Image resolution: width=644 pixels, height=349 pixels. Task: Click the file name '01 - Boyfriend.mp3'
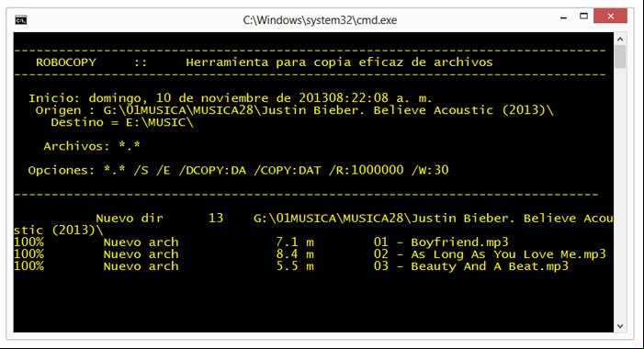tap(441, 242)
